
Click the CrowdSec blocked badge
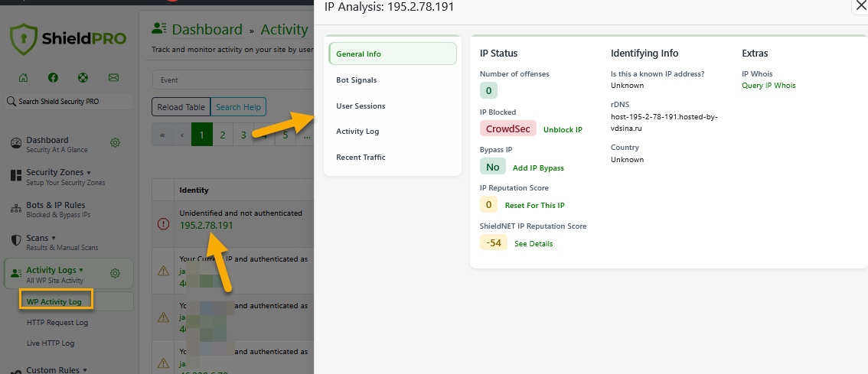pyautogui.click(x=508, y=129)
